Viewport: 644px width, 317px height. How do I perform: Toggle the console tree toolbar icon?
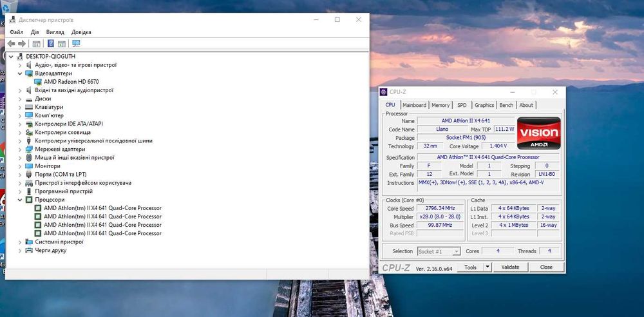pos(36,44)
